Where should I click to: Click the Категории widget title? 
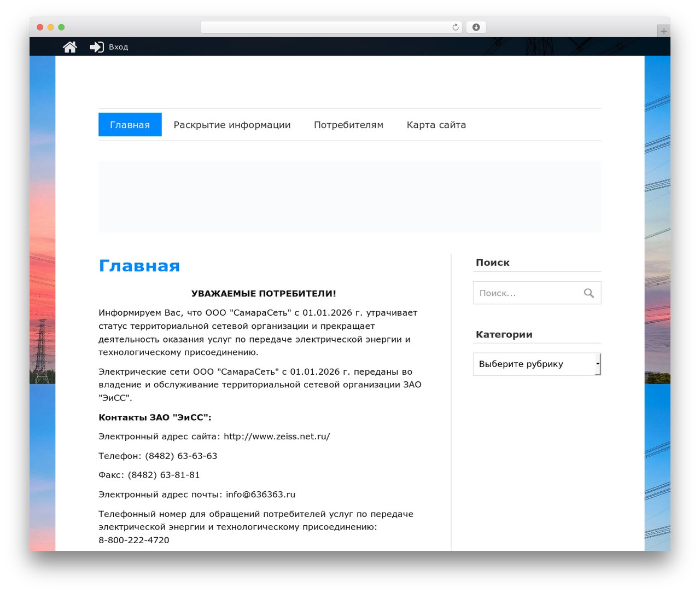tap(504, 334)
